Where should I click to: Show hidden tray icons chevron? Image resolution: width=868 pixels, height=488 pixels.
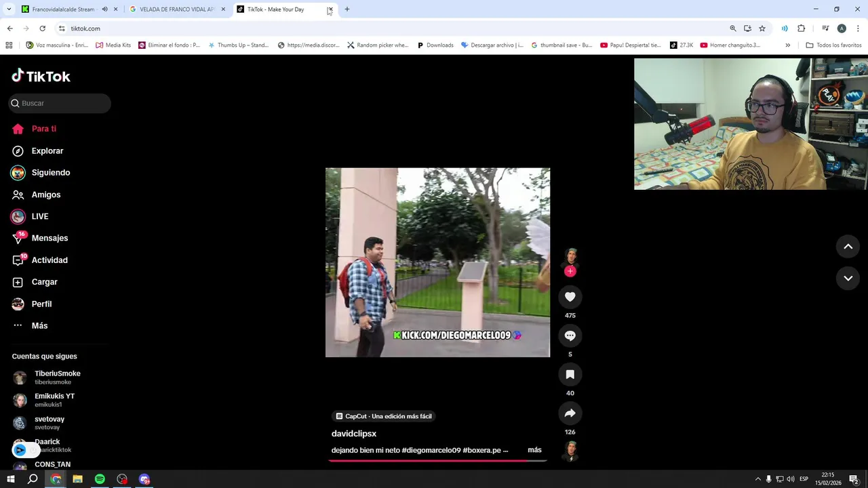[758, 479]
